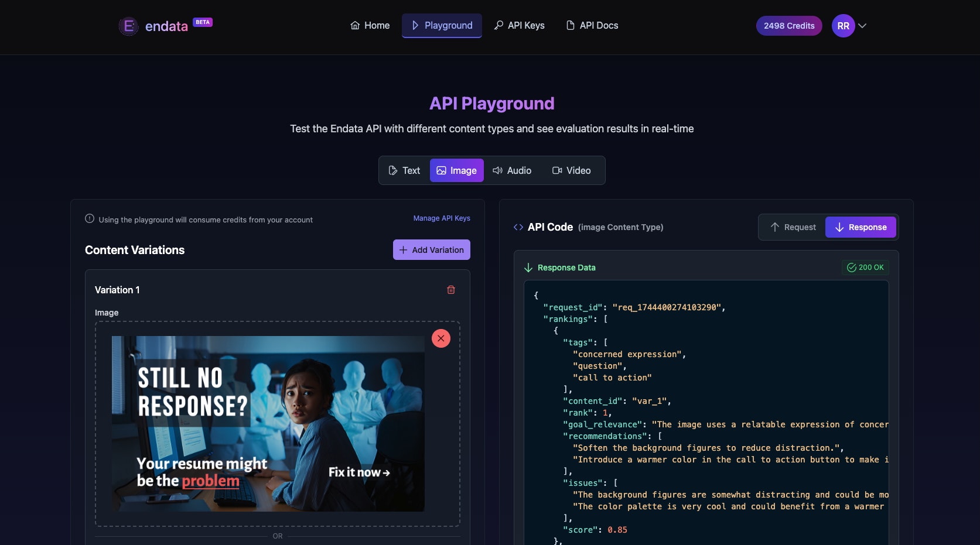
Task: Click the BETA badge next to endata
Action: pos(203,22)
